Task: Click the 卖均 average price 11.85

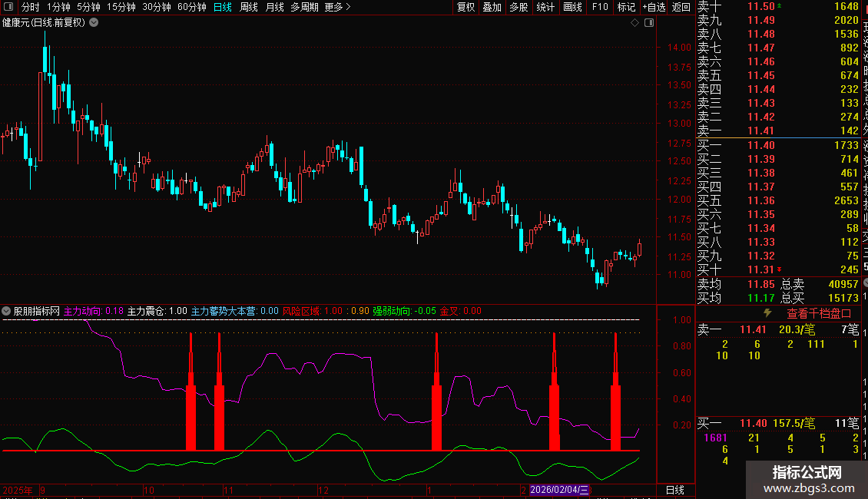Action: click(760, 284)
